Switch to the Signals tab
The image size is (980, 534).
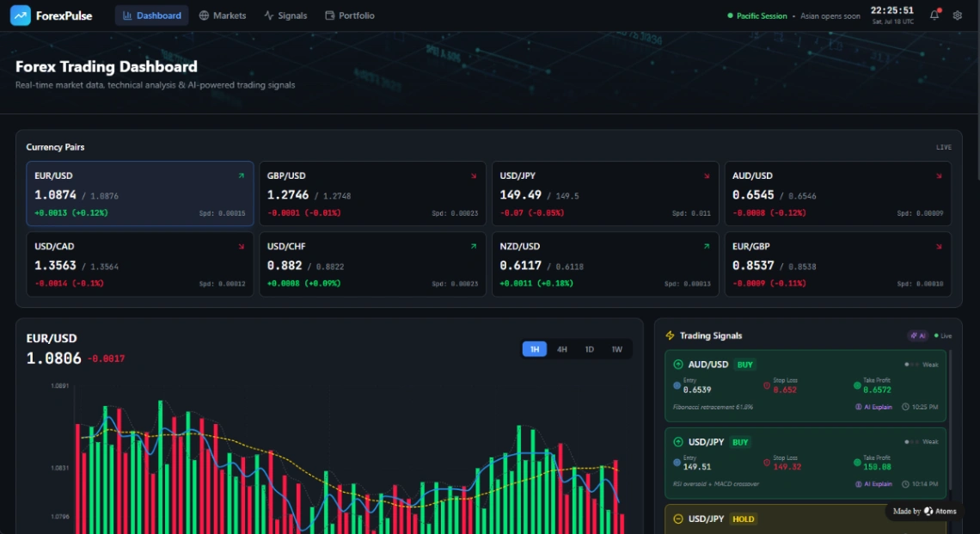click(x=285, y=15)
